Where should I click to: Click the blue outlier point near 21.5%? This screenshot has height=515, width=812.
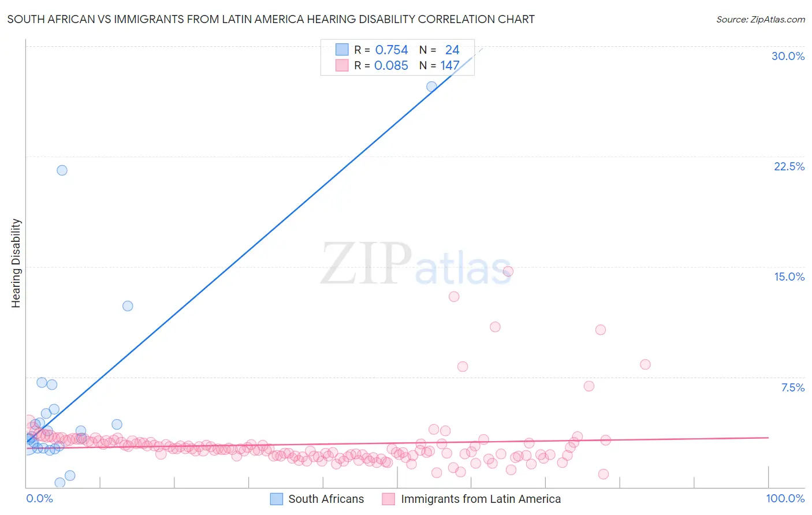(62, 170)
